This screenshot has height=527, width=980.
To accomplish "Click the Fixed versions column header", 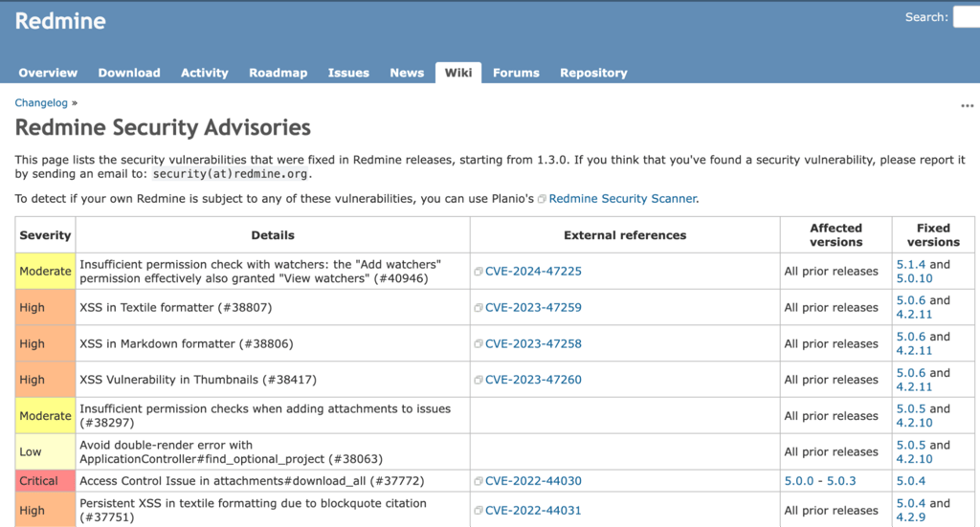I will coord(933,235).
